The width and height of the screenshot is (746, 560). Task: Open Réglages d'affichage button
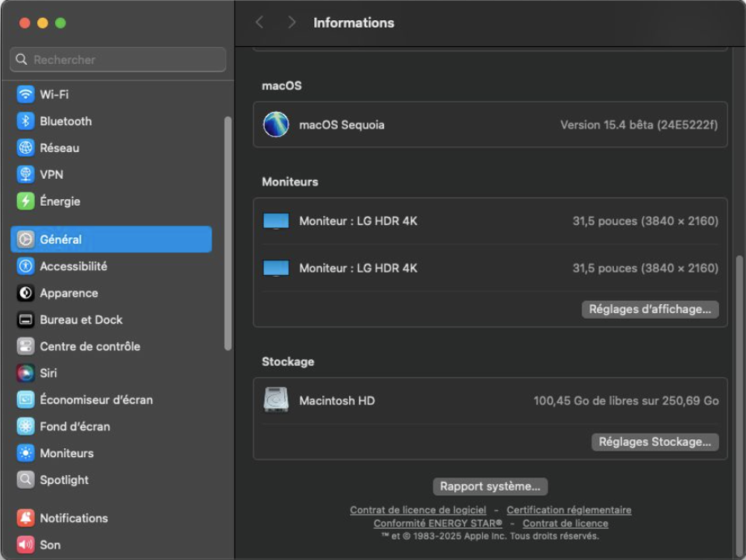pos(650,309)
